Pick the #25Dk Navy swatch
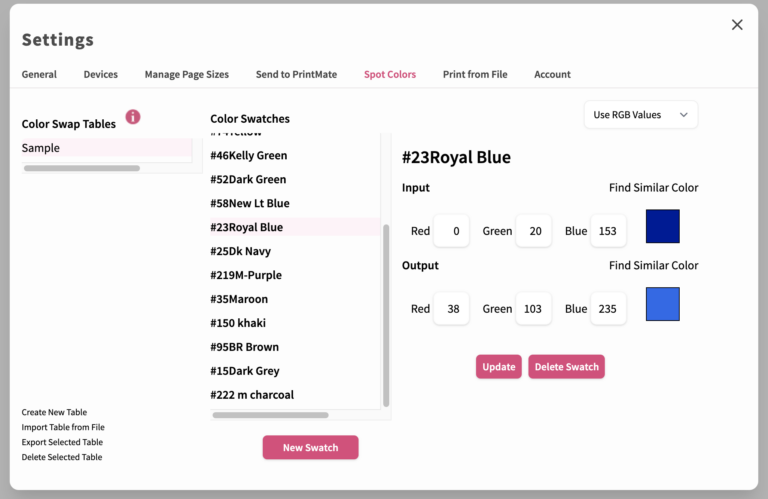The height and width of the screenshot is (499, 768). pos(295,251)
